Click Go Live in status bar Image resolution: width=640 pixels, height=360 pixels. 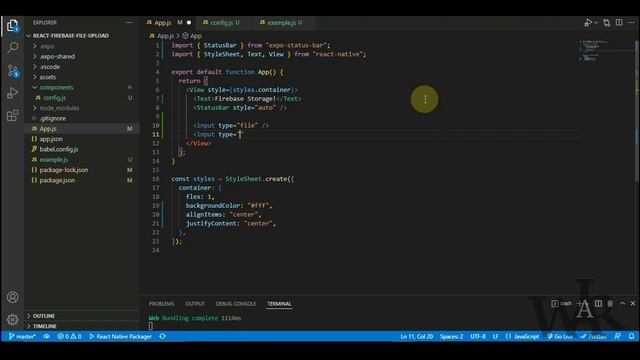pos(560,336)
